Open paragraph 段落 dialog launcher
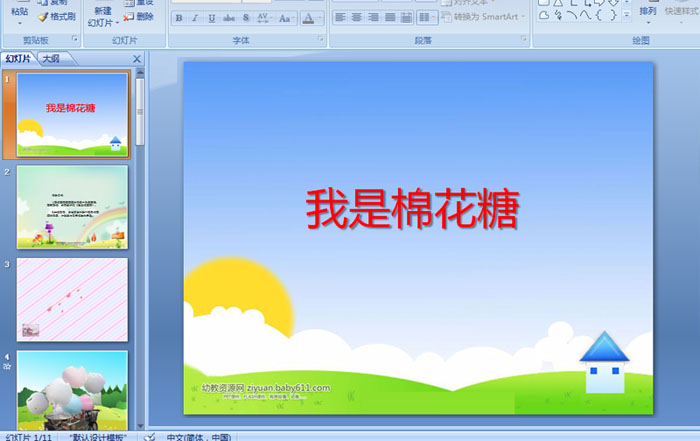 coord(524,39)
